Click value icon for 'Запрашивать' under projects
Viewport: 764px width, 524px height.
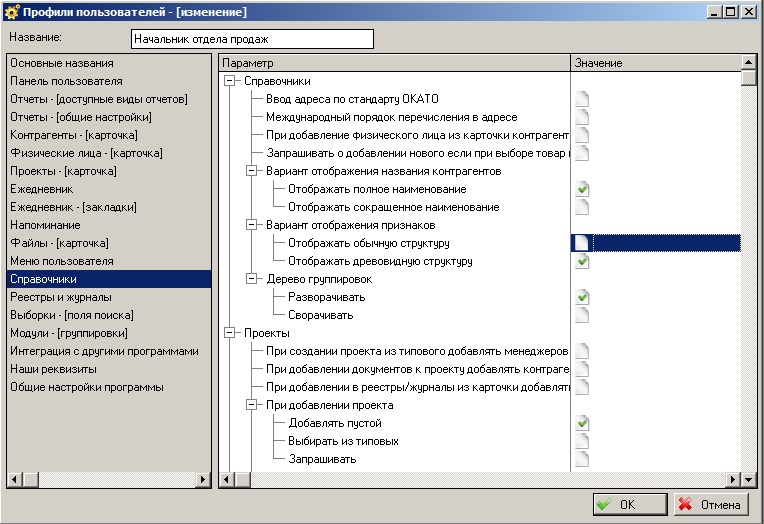pos(582,459)
